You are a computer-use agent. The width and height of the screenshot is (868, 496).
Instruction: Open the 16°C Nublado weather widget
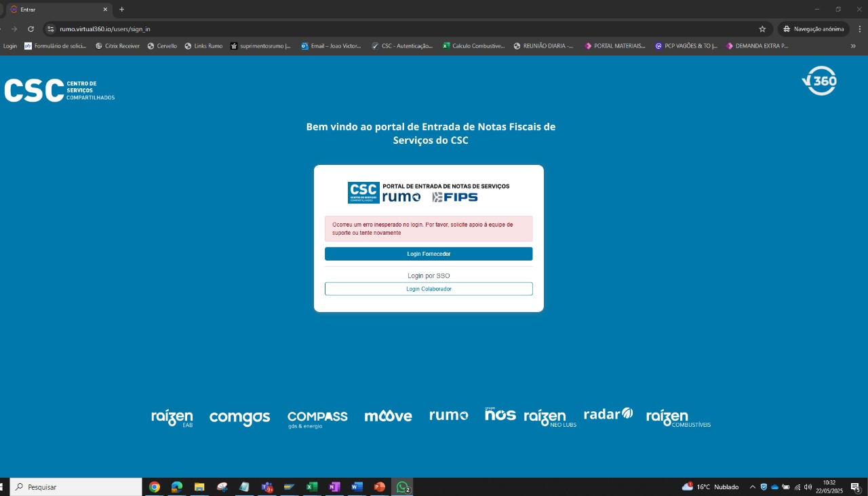coord(710,487)
